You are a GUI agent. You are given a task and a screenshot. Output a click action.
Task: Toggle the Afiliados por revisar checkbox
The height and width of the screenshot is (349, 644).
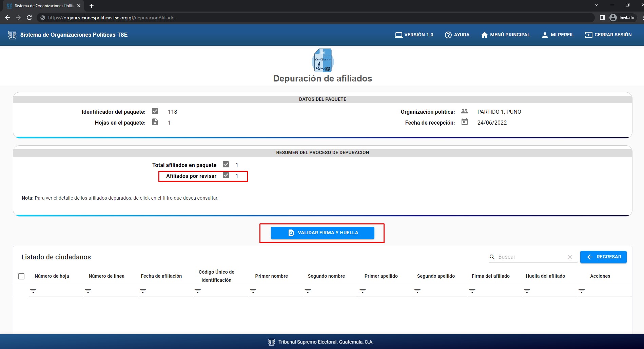click(226, 176)
